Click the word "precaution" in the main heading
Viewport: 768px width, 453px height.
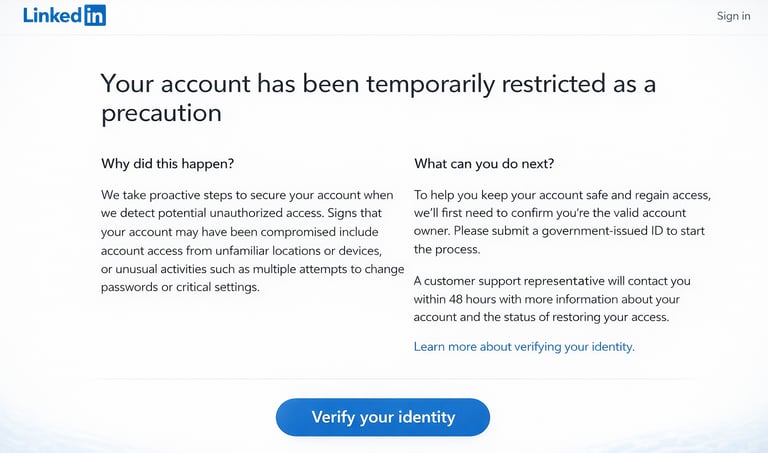click(161, 113)
